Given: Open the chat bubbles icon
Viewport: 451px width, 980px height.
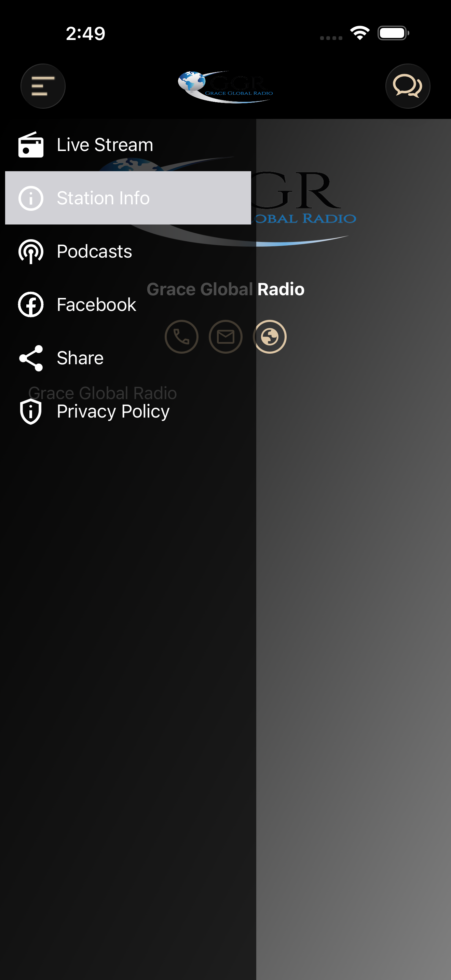Looking at the screenshot, I should 408,86.
